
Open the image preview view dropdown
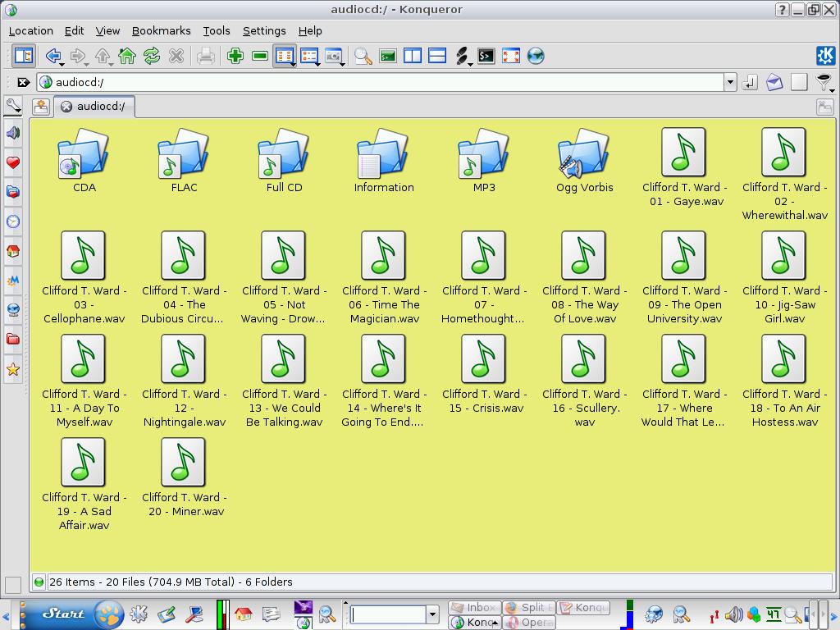point(342,64)
